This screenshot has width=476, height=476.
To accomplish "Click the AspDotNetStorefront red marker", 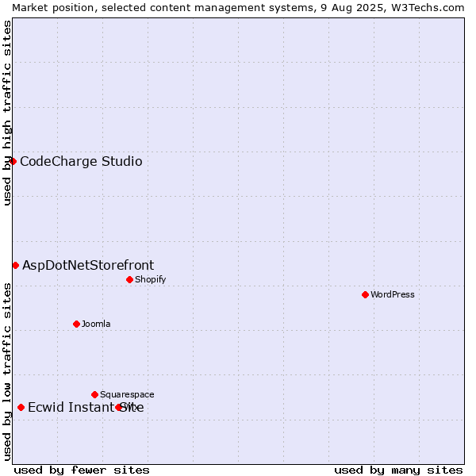I will [16, 266].
